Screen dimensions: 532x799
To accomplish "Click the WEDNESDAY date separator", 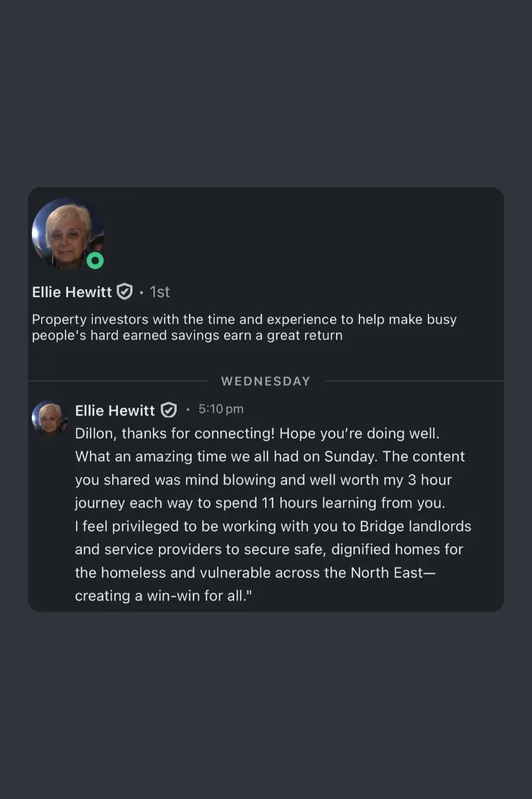I will [266, 381].
